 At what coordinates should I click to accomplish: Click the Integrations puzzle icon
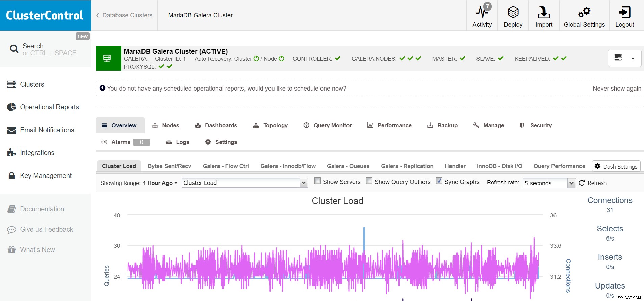click(11, 153)
